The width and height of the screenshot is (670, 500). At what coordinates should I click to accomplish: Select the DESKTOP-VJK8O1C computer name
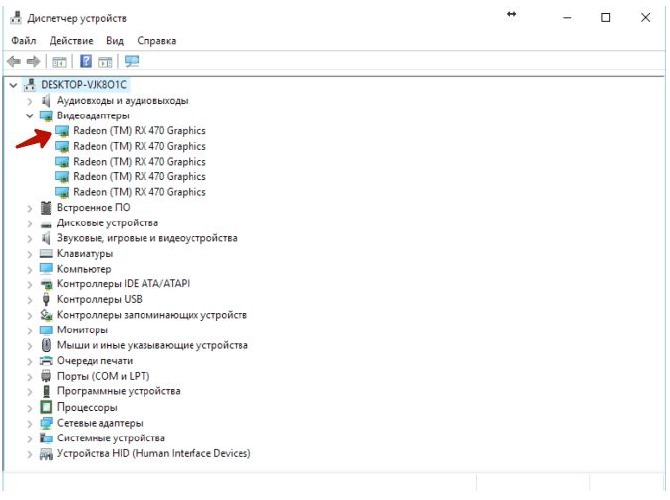tap(84, 85)
